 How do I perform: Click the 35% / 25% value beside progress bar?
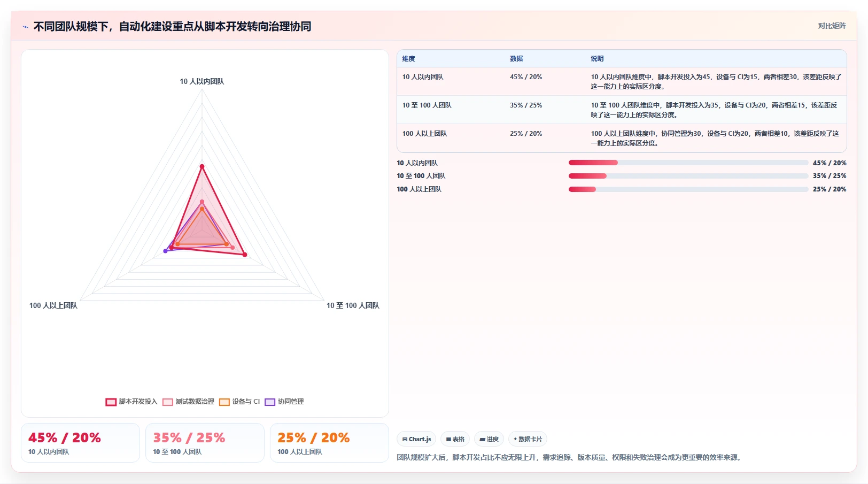[830, 176]
